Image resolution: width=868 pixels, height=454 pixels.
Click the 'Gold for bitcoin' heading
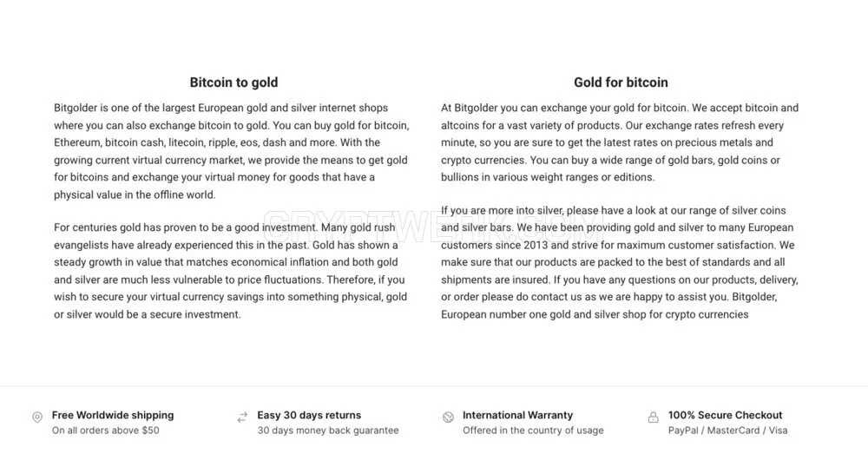(621, 82)
